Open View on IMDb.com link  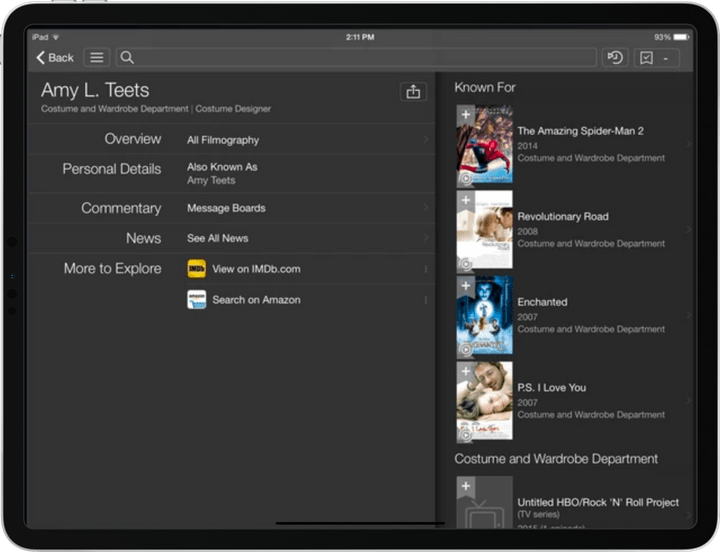click(x=256, y=269)
